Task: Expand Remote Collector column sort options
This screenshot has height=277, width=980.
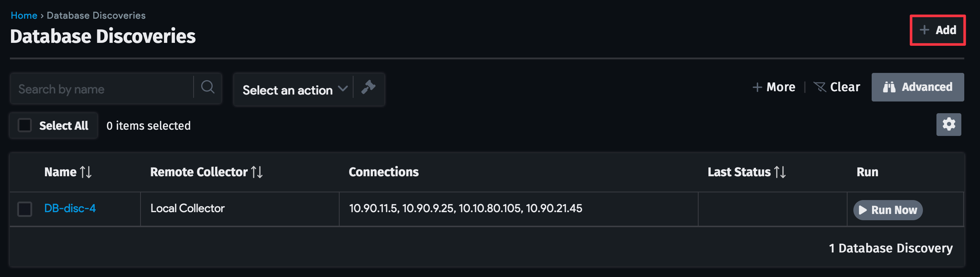Action: click(x=257, y=172)
